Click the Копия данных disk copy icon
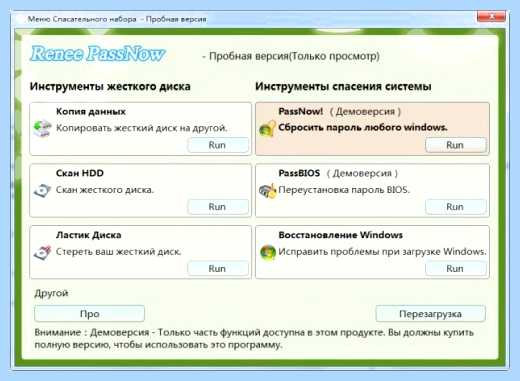Screen dimensions: 520x381 (x=43, y=128)
